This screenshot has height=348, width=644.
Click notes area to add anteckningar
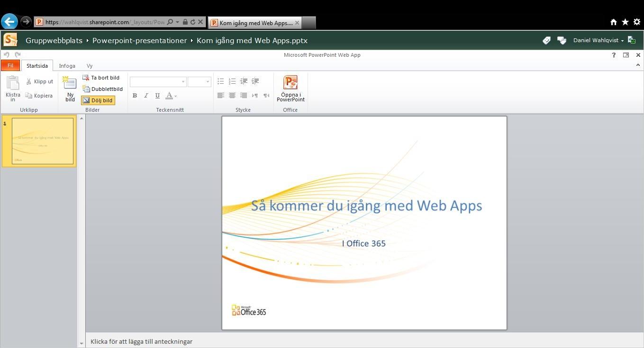click(364, 341)
